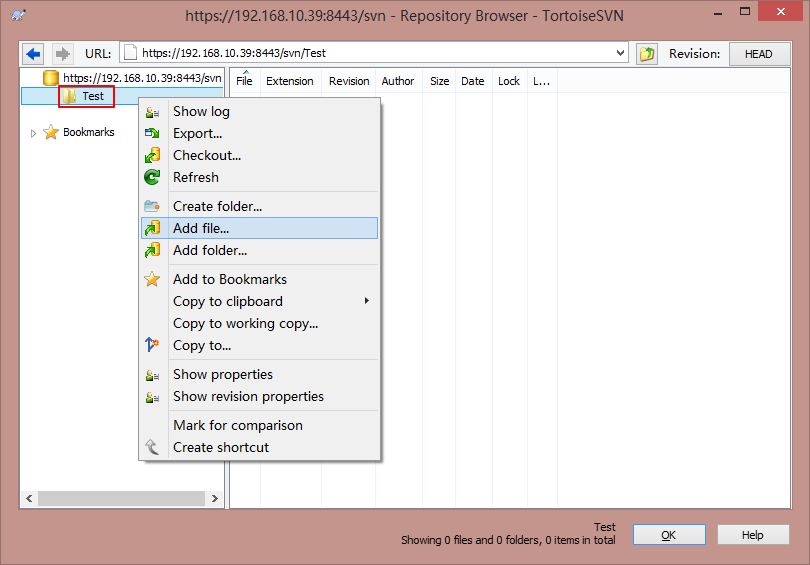Select Copy to... menu entry

[x=259, y=345]
